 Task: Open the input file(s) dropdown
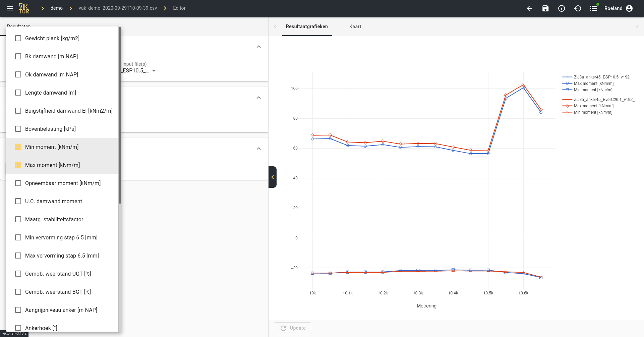pos(139,71)
